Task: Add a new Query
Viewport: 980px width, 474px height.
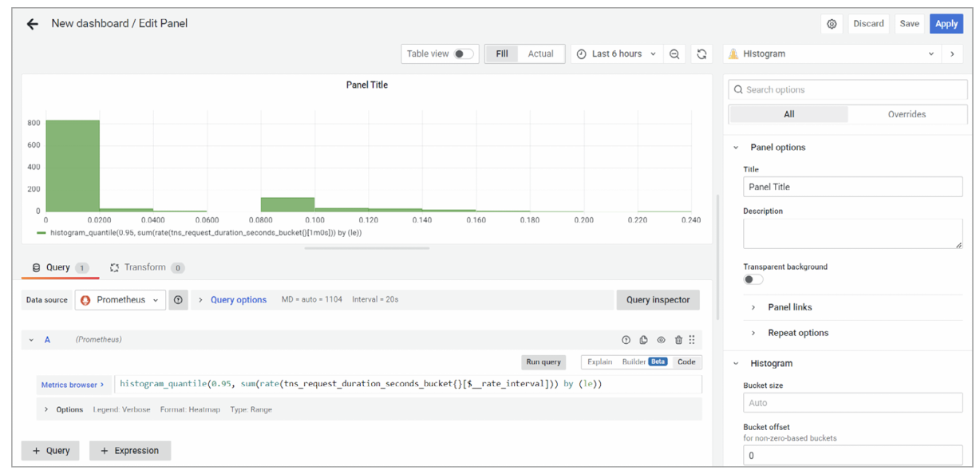Action: point(51,451)
